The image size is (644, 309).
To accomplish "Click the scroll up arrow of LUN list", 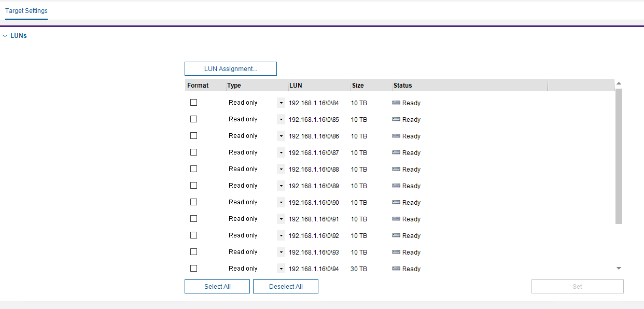I will click(619, 83).
